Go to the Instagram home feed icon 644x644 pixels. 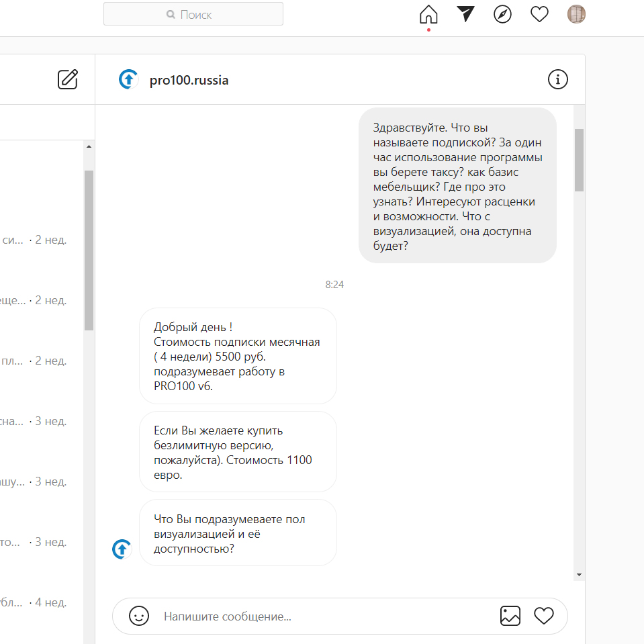[428, 14]
